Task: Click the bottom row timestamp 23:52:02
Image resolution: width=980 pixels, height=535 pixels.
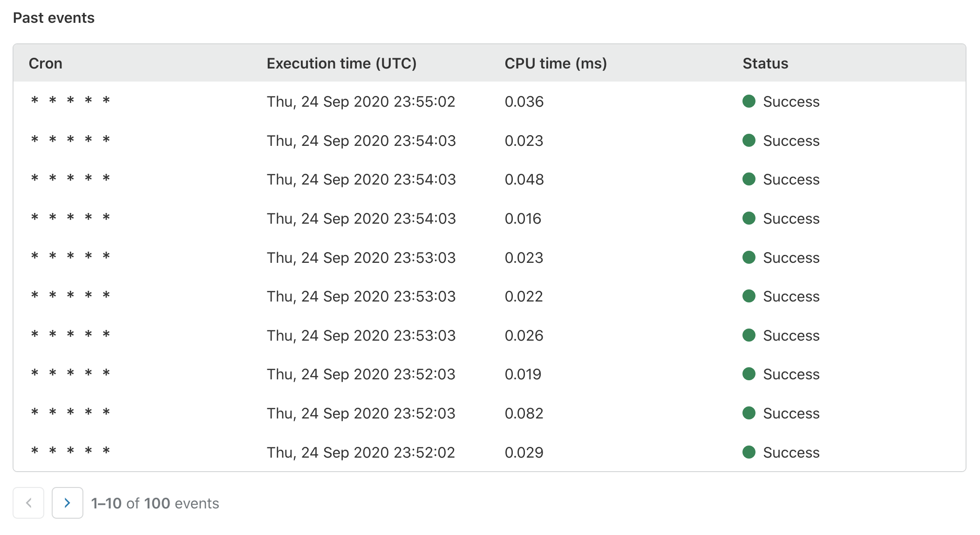Action: point(361,452)
